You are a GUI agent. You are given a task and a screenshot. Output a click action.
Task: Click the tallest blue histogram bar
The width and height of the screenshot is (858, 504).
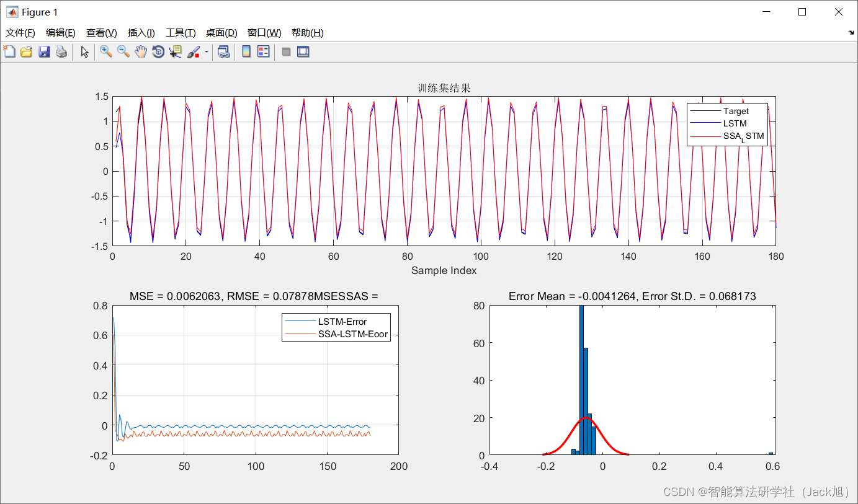[x=581, y=379]
